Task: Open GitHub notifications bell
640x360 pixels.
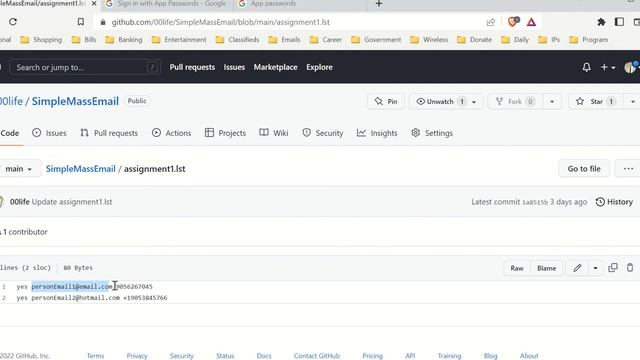Action: pos(587,67)
